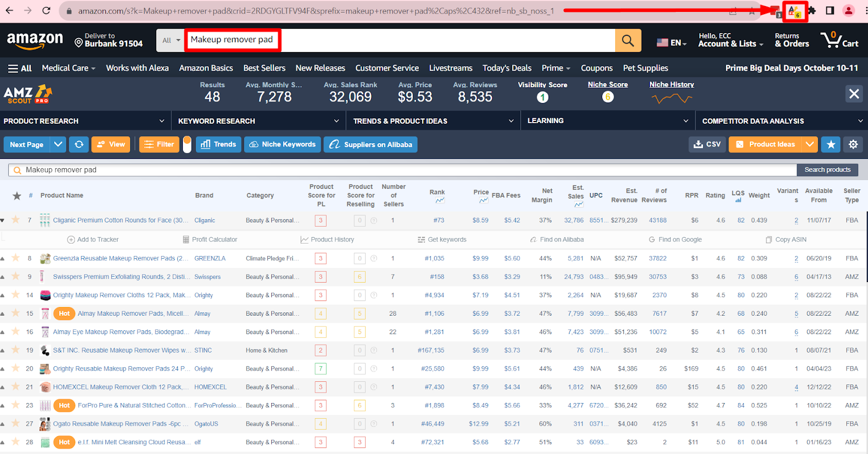Click the AMZScout refresh results icon
868x454 pixels.
coord(79,144)
